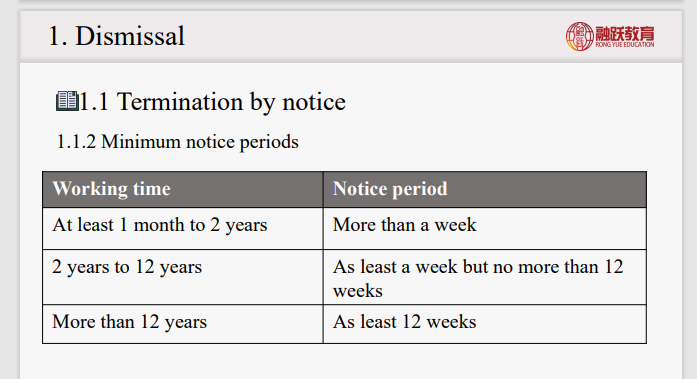This screenshot has height=379, width=697.
Task: Click the word 'weeks' on the wrapped line
Action: [x=358, y=291]
